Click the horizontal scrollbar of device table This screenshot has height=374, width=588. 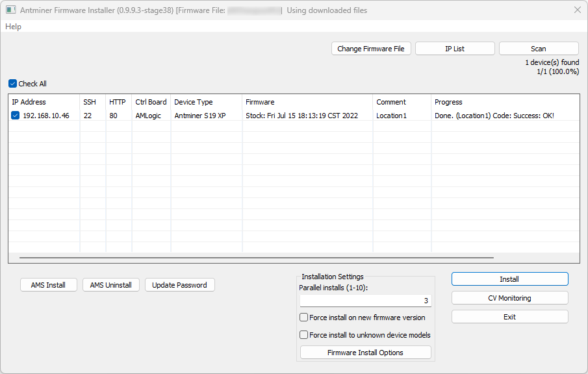coord(257,258)
